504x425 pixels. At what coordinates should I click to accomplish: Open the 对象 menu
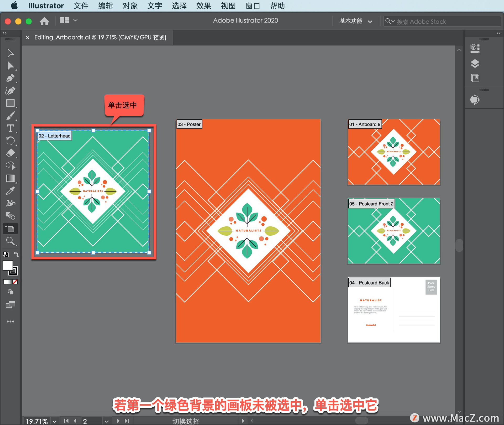[130, 6]
